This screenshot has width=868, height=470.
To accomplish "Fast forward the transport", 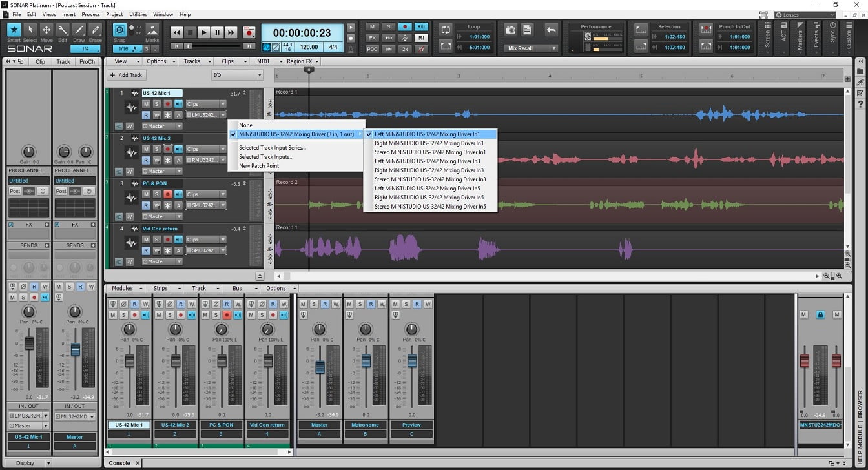I will (231, 32).
